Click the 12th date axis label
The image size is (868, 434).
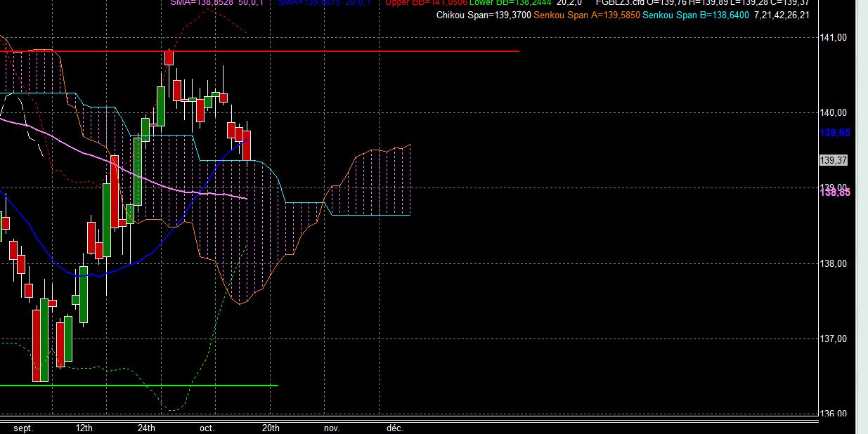coord(84,428)
